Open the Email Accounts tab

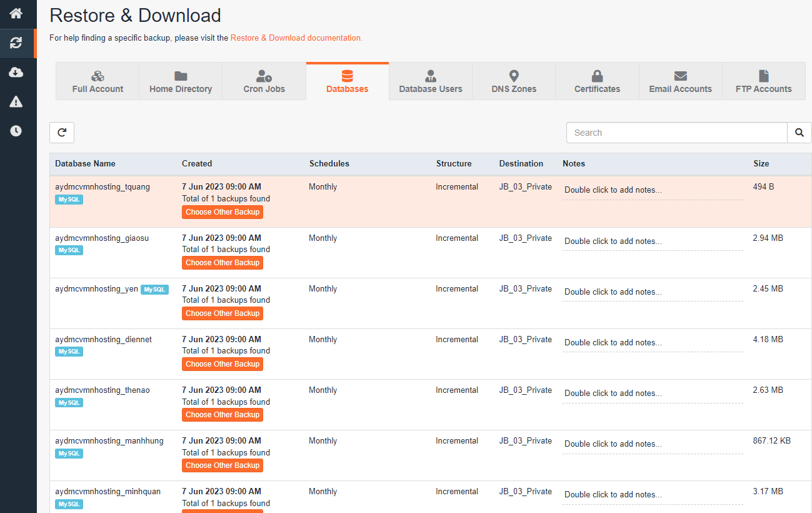(680, 81)
